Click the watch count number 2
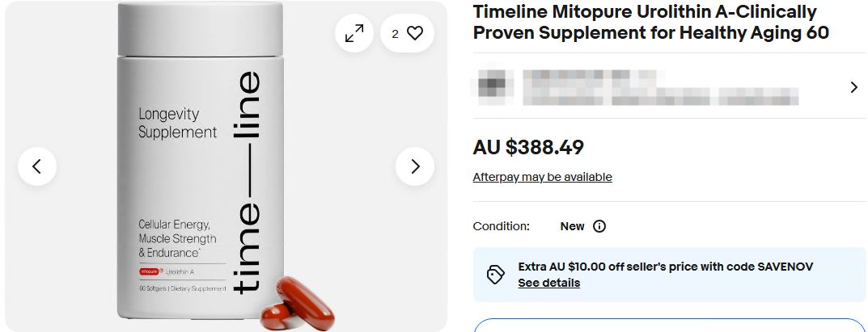This screenshot has height=332, width=868. 395,34
